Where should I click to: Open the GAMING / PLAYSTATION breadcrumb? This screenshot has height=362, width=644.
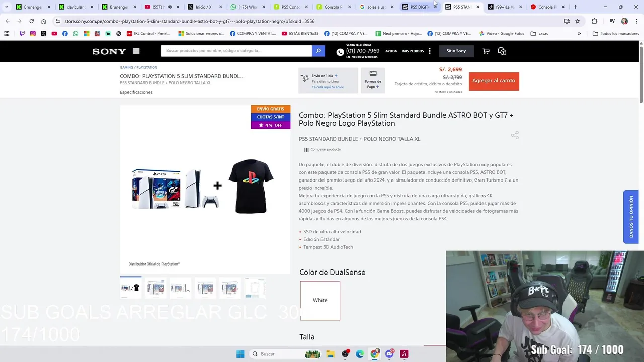pyautogui.click(x=138, y=67)
